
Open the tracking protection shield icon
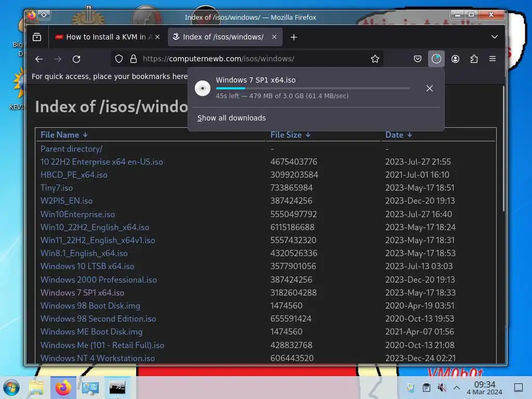[119, 59]
